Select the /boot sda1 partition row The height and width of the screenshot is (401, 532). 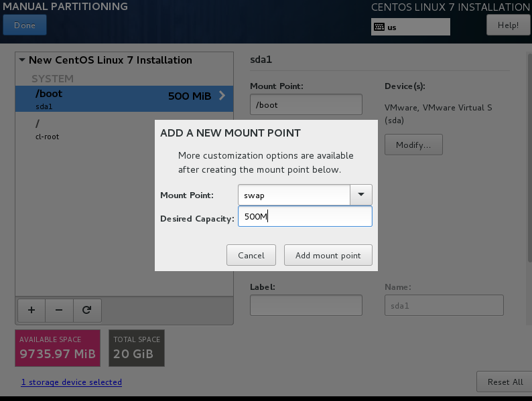pos(124,98)
